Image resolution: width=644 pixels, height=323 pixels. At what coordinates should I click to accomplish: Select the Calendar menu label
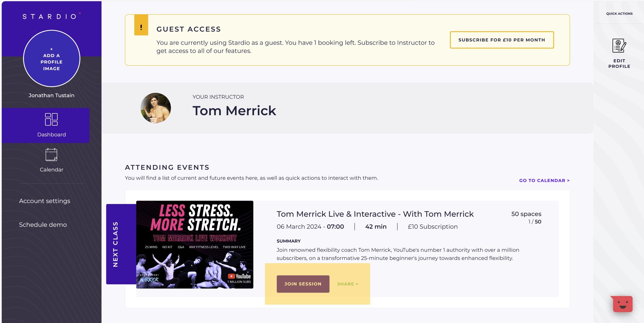click(x=51, y=170)
